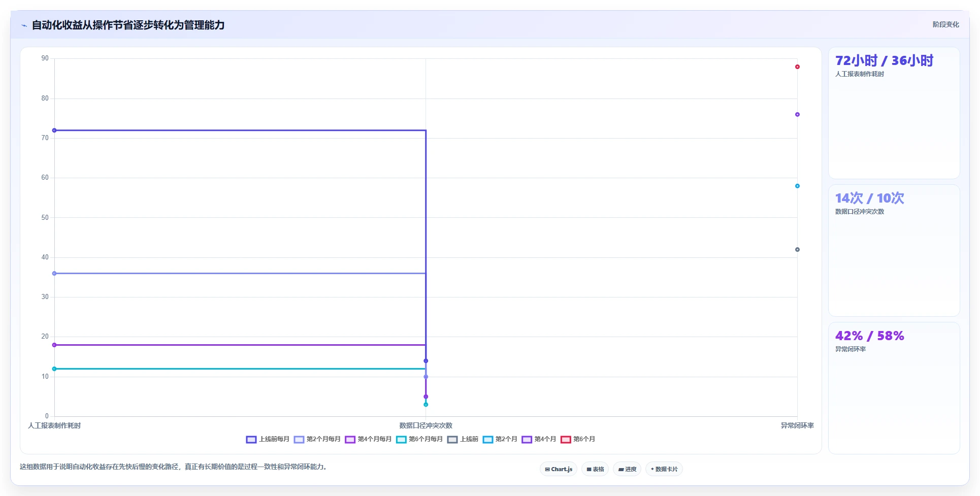Image resolution: width=980 pixels, height=496 pixels.
Task: Click the gray 42 point on 异常闭环率
Action: click(x=797, y=250)
